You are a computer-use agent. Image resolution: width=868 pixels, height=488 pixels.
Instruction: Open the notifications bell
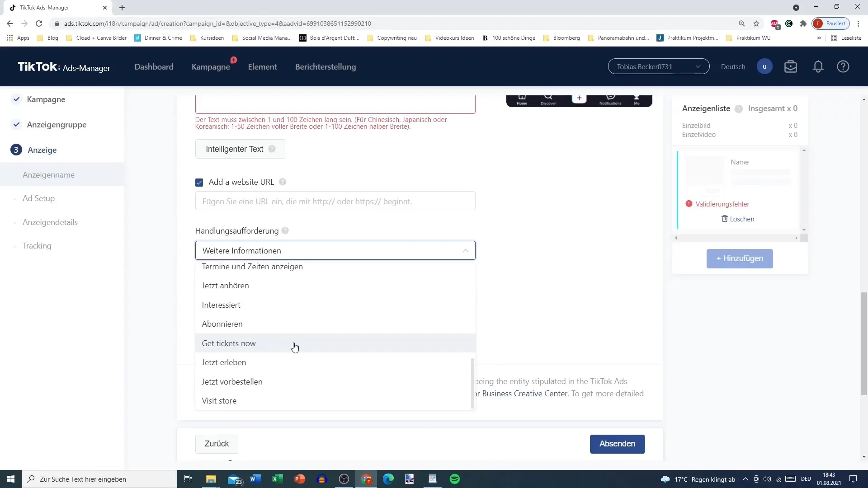[818, 67]
